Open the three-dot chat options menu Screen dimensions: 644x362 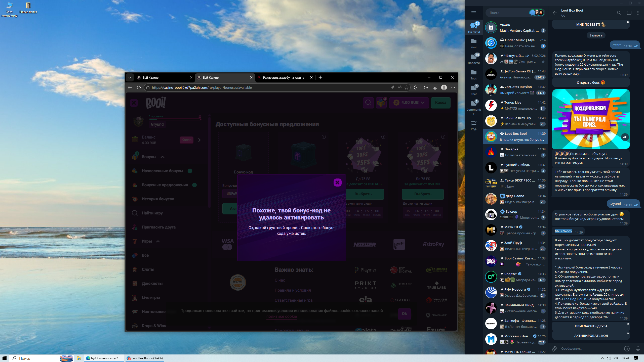pyautogui.click(x=638, y=13)
